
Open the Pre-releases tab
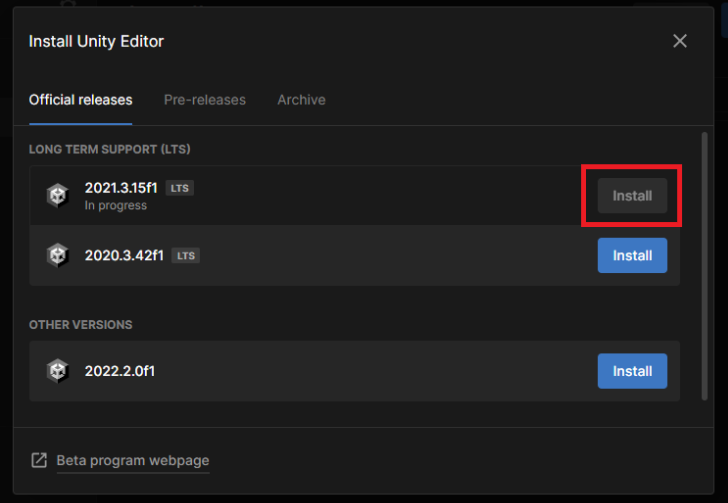click(x=205, y=100)
